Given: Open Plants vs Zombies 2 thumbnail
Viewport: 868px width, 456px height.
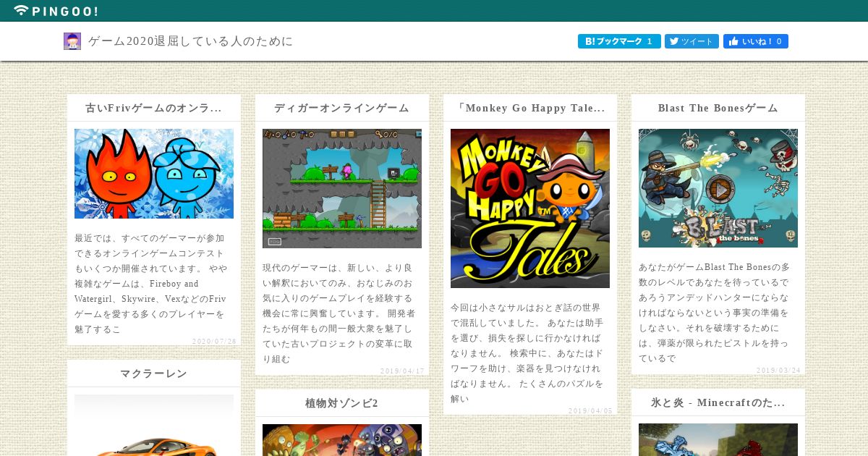Looking at the screenshot, I should (342, 440).
